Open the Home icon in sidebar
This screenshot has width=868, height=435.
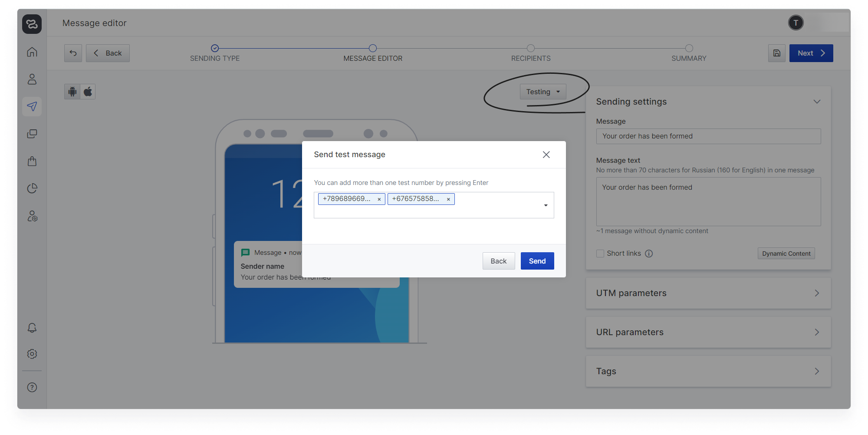[32, 52]
